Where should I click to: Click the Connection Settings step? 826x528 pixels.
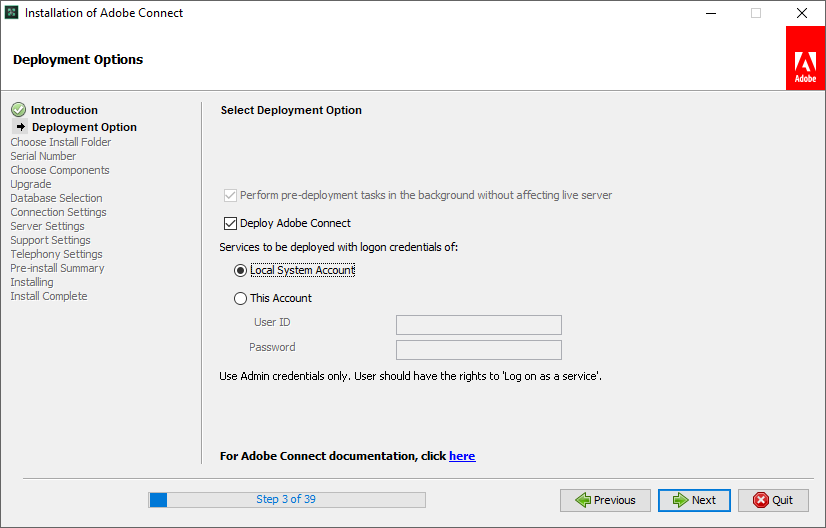pyautogui.click(x=58, y=212)
